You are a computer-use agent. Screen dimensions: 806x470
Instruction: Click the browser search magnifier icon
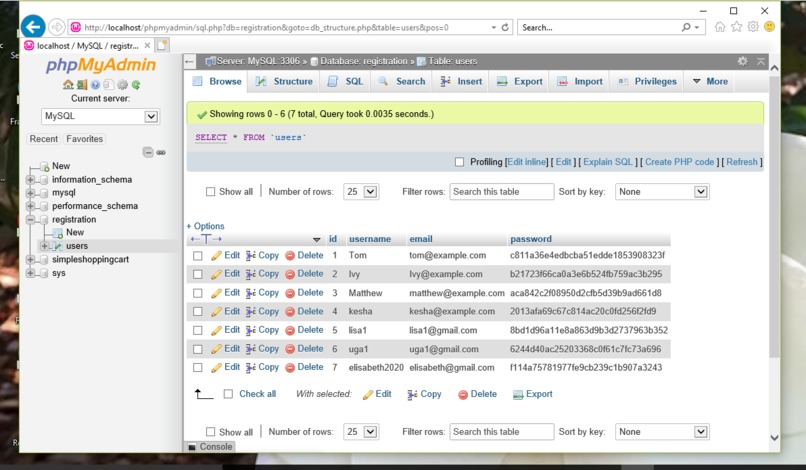click(686, 27)
